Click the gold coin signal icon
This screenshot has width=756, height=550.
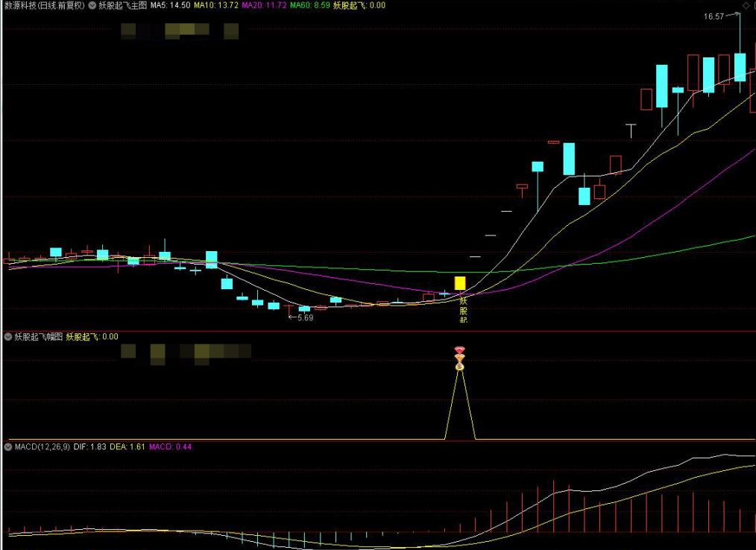click(x=460, y=367)
